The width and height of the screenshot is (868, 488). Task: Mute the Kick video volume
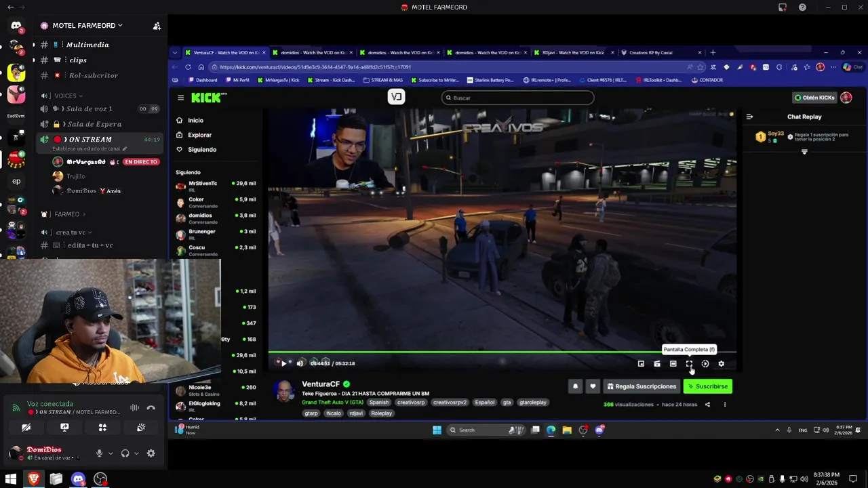point(300,363)
